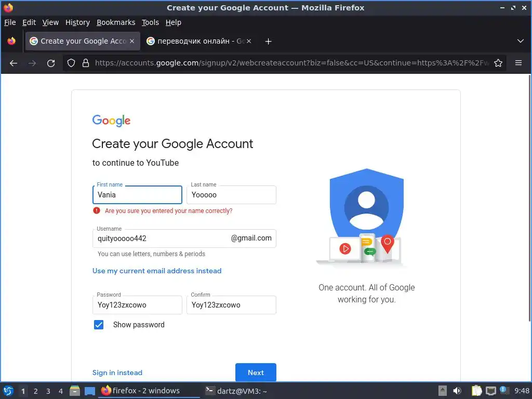Uncheck the Show password checkbox

pos(99,325)
